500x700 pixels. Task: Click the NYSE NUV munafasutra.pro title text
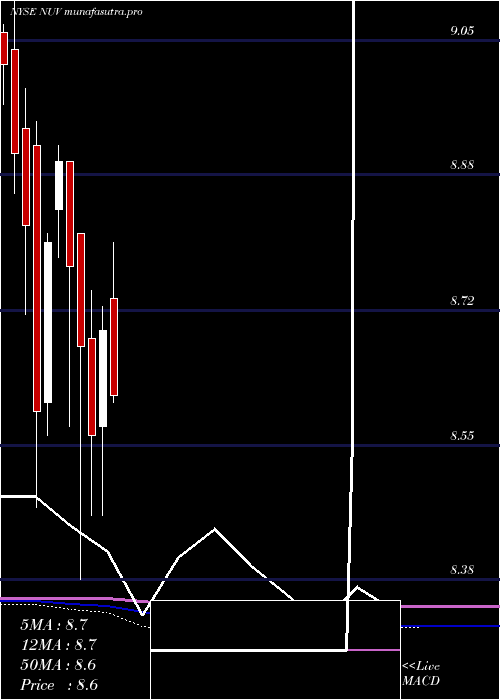[76, 12]
